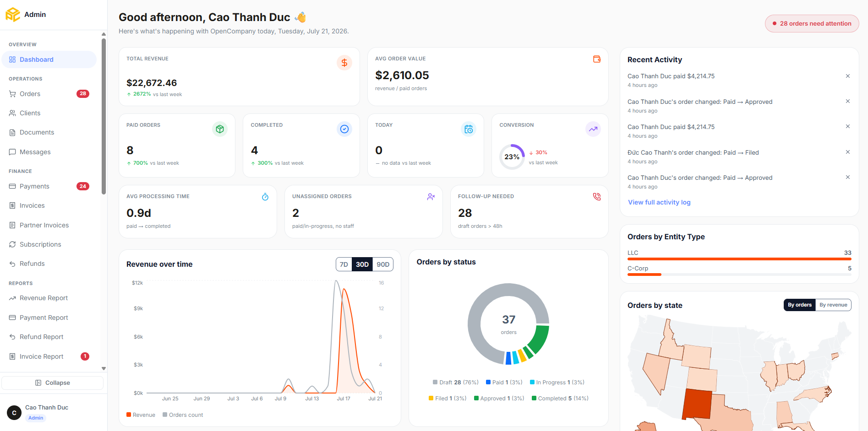The image size is (868, 431).
Task: Click the Follow-up Needed phone icon
Action: pyautogui.click(x=597, y=197)
